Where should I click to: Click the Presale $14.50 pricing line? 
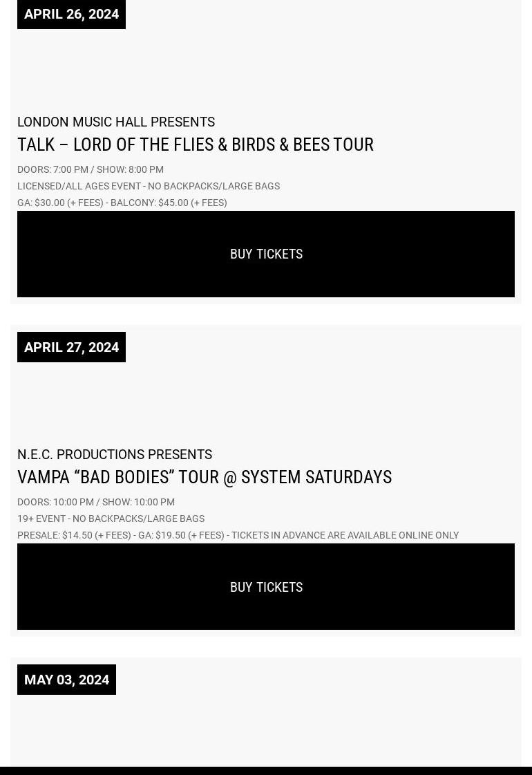click(x=238, y=535)
